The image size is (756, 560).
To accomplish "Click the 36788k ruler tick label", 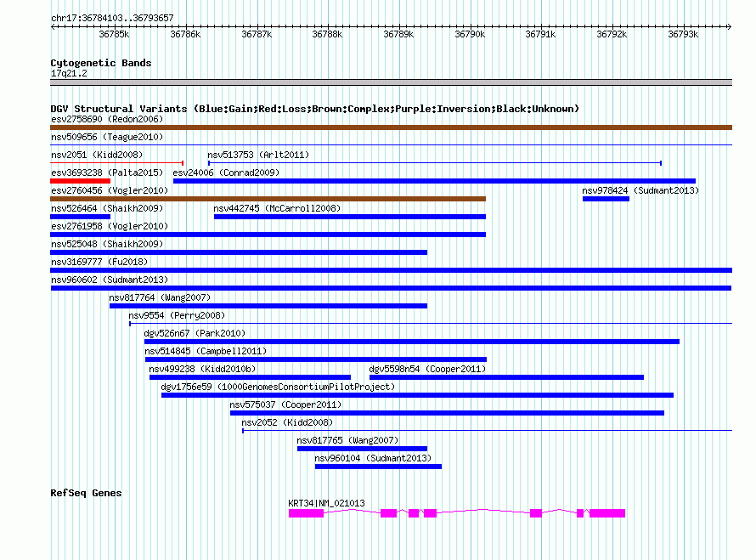I will pos(327,34).
